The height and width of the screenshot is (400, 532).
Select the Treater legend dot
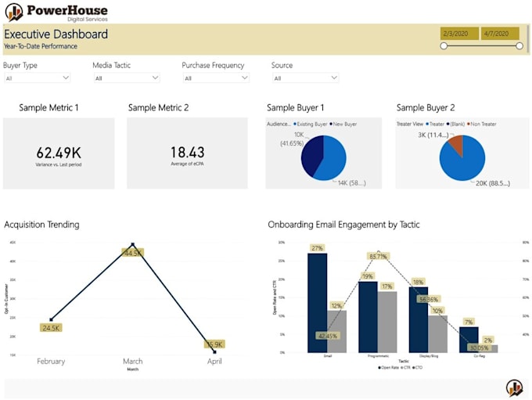point(427,124)
